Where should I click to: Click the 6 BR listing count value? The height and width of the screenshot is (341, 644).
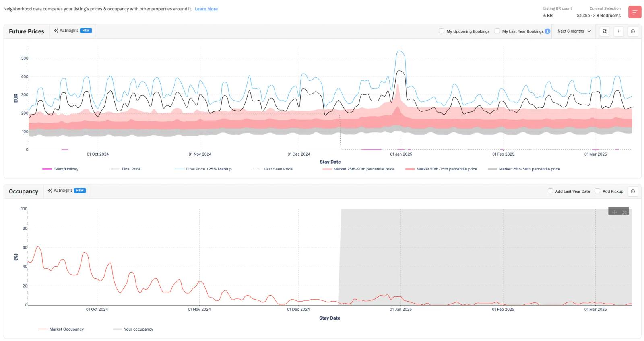pyautogui.click(x=548, y=16)
